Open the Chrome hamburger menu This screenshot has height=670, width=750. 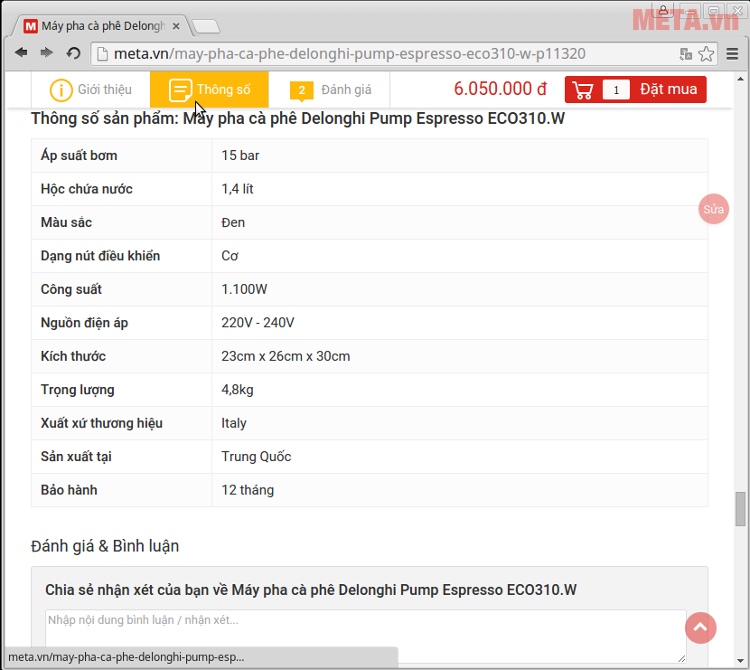[x=732, y=54]
